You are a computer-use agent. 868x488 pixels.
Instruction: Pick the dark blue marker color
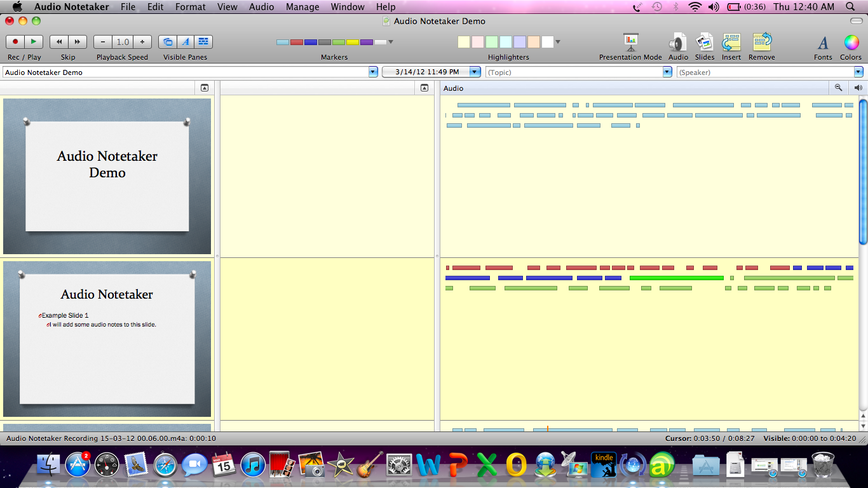coord(311,43)
